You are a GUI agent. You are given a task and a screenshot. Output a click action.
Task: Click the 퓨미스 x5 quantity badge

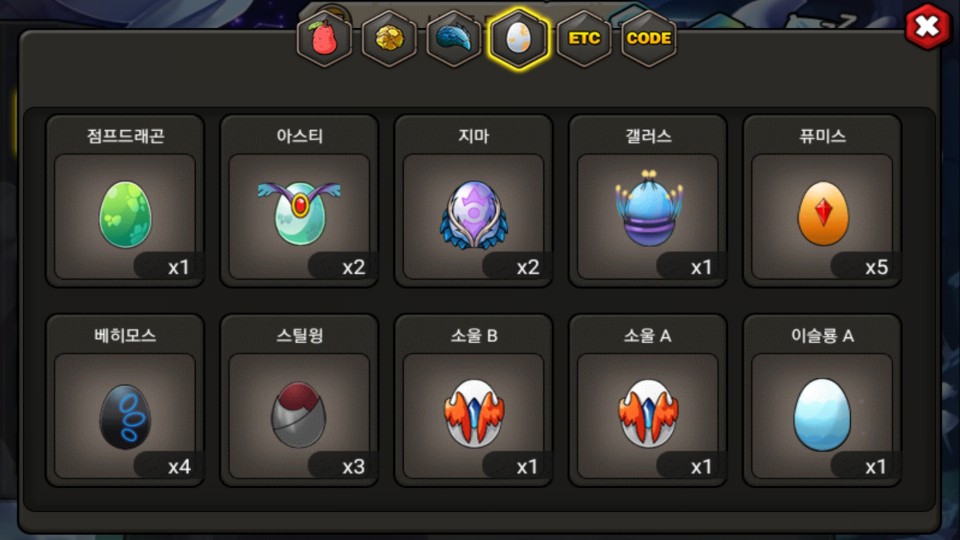point(864,266)
